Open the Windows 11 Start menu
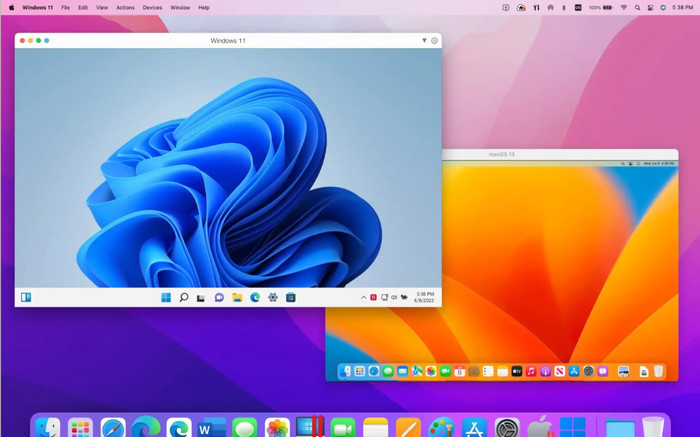The height and width of the screenshot is (437, 700). point(166,297)
